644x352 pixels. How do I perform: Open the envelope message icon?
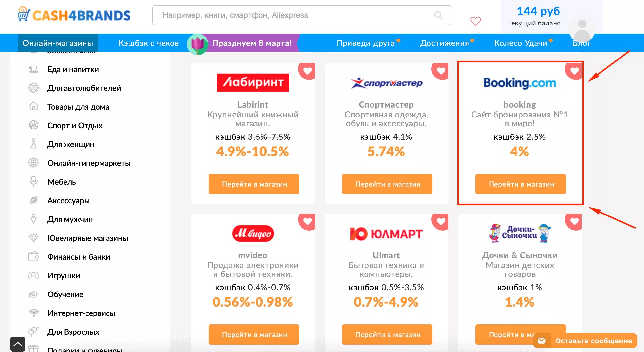[x=541, y=340]
